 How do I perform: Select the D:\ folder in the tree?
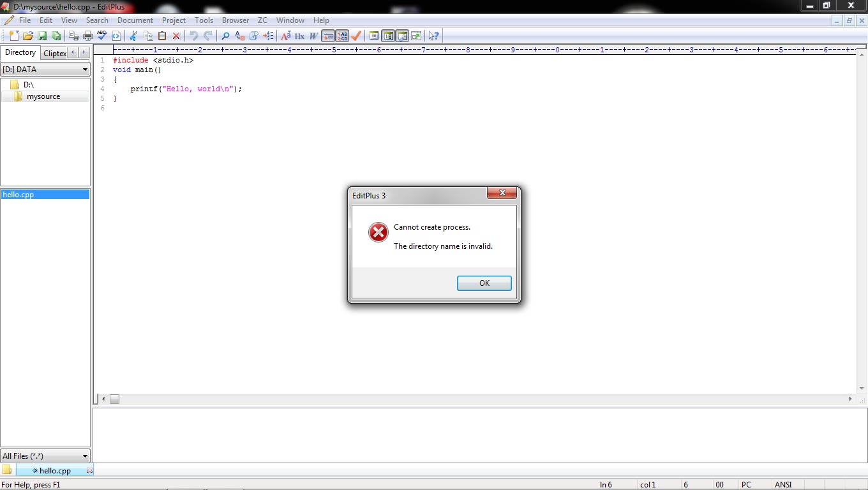pyautogui.click(x=28, y=85)
